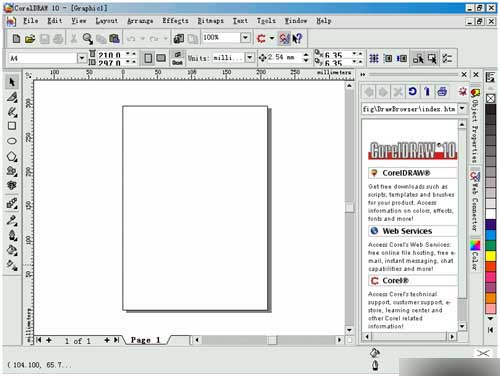
Task: Click the Corel online toolbar icon
Action: coord(284,39)
